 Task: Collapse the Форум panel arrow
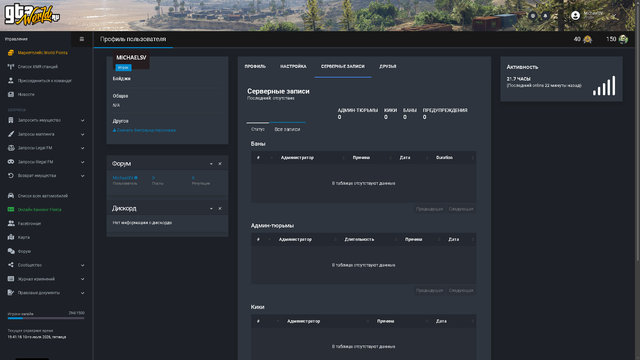point(211,164)
